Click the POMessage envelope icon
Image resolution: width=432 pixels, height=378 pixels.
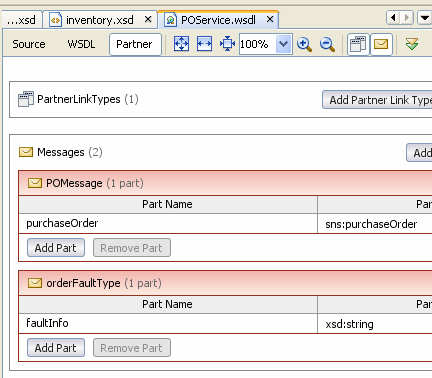pos(35,183)
